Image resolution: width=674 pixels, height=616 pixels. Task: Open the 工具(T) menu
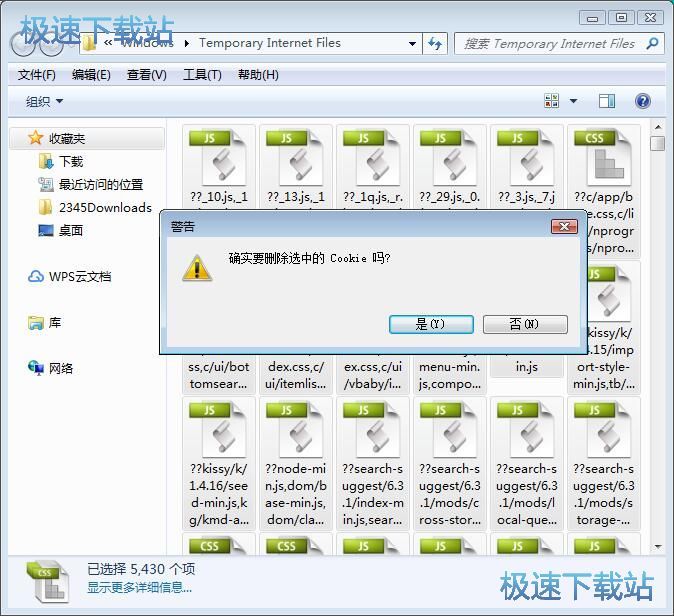pyautogui.click(x=202, y=75)
